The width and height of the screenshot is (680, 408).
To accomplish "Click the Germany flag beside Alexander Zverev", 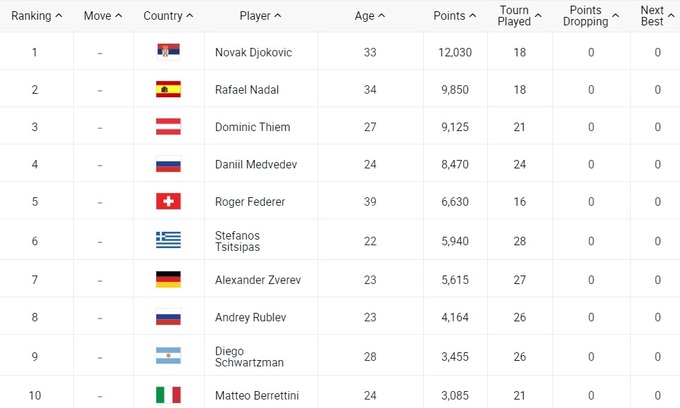I will [167, 279].
